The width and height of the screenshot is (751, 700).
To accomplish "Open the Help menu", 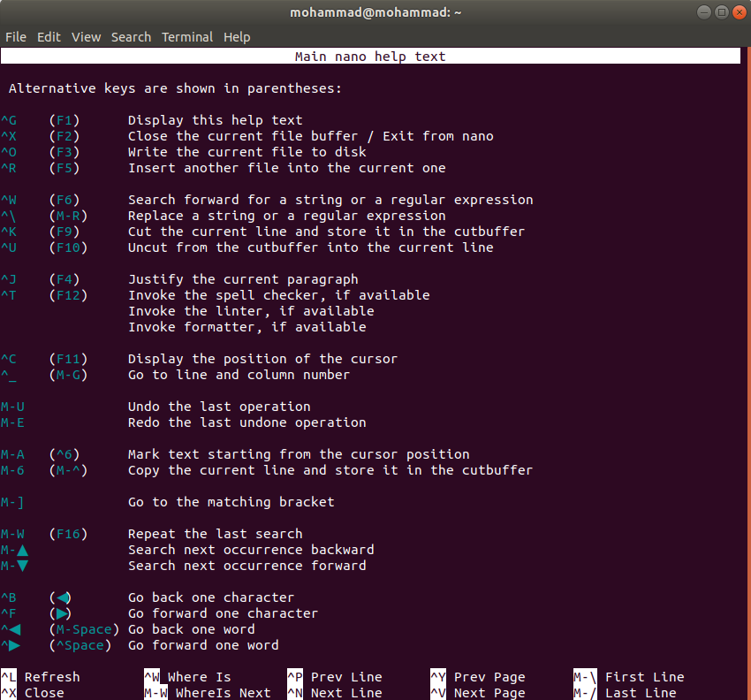I will [x=237, y=37].
